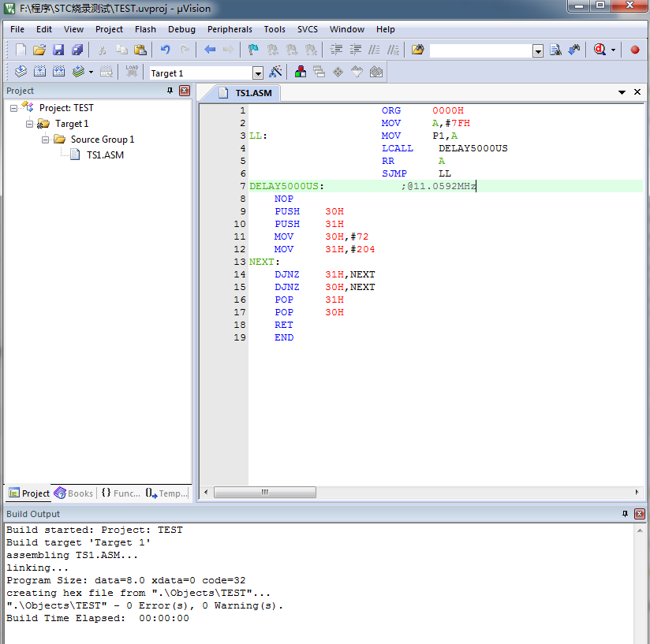
Task: Pin the Build Output panel
Action: 625,514
